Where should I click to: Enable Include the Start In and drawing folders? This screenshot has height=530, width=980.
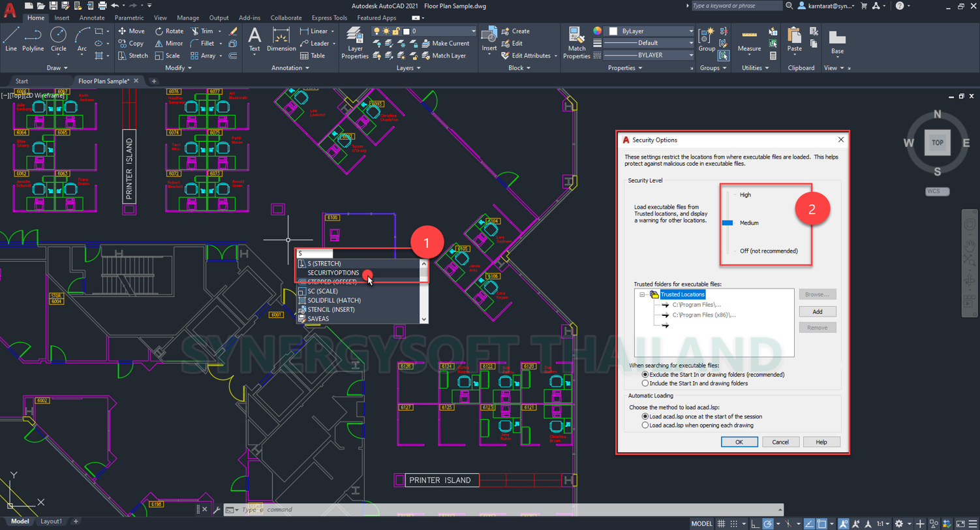point(646,383)
